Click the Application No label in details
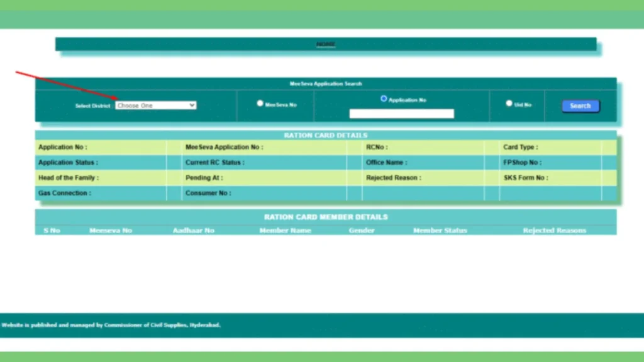 [x=63, y=147]
